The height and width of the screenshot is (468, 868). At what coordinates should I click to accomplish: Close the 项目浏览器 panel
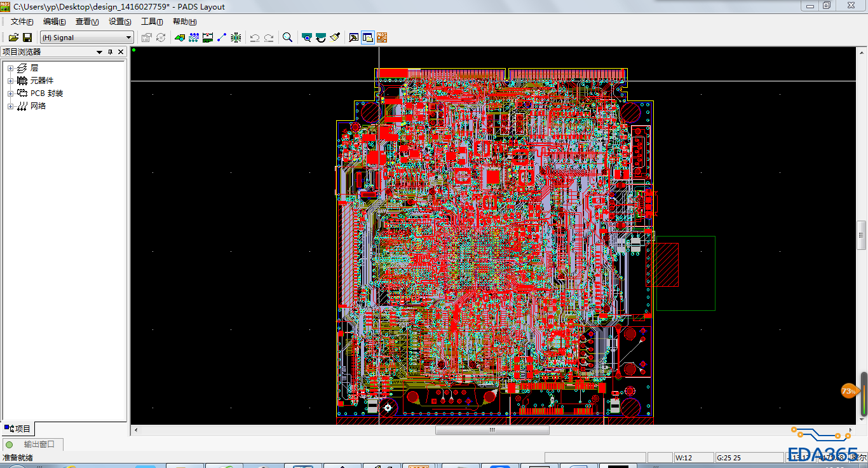click(x=121, y=52)
